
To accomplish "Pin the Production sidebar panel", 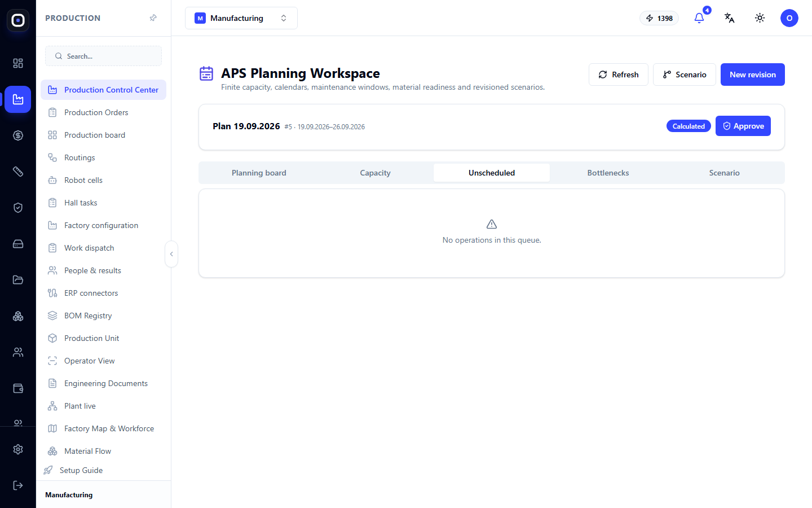I will coord(153,18).
